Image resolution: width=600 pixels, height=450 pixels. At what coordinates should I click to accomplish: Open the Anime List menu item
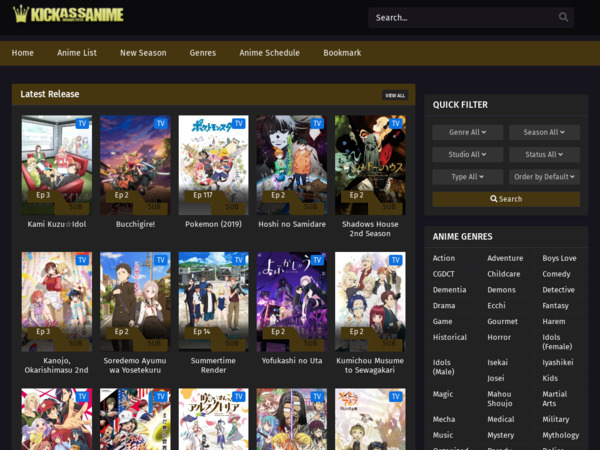click(77, 53)
